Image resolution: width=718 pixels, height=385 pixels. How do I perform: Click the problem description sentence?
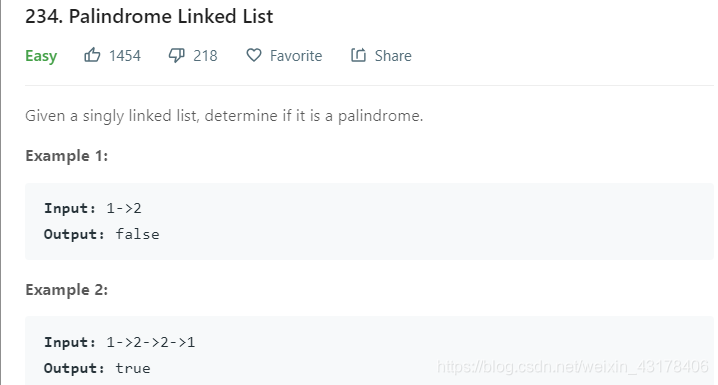coord(224,116)
